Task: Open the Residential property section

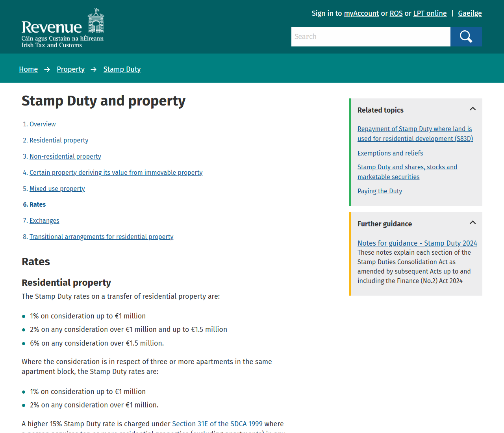Action: tap(59, 140)
